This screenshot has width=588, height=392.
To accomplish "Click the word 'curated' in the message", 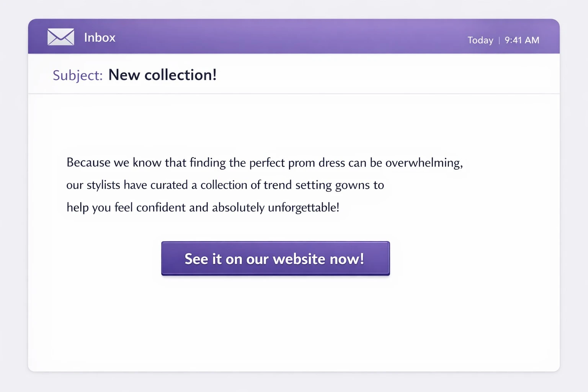I will [x=169, y=185].
